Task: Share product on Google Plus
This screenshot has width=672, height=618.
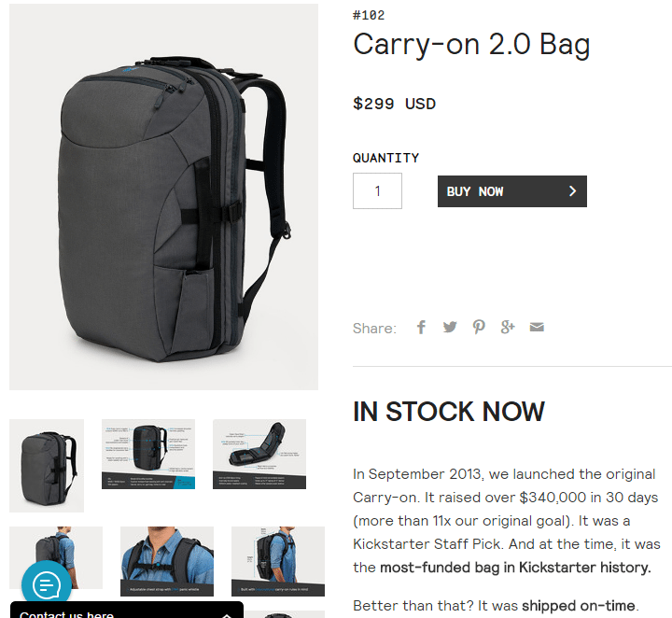Action: coord(508,328)
